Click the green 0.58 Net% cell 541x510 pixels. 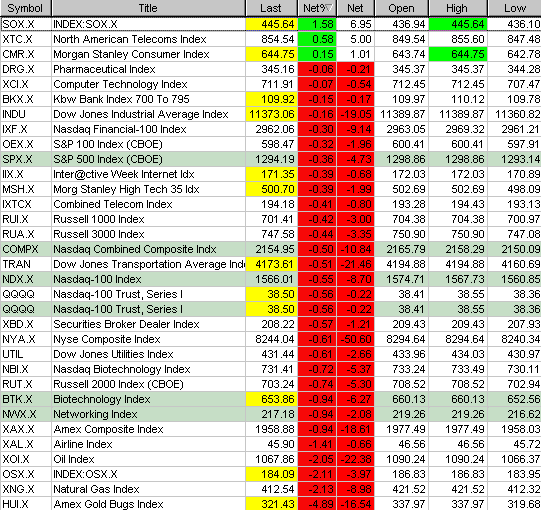tap(317, 39)
